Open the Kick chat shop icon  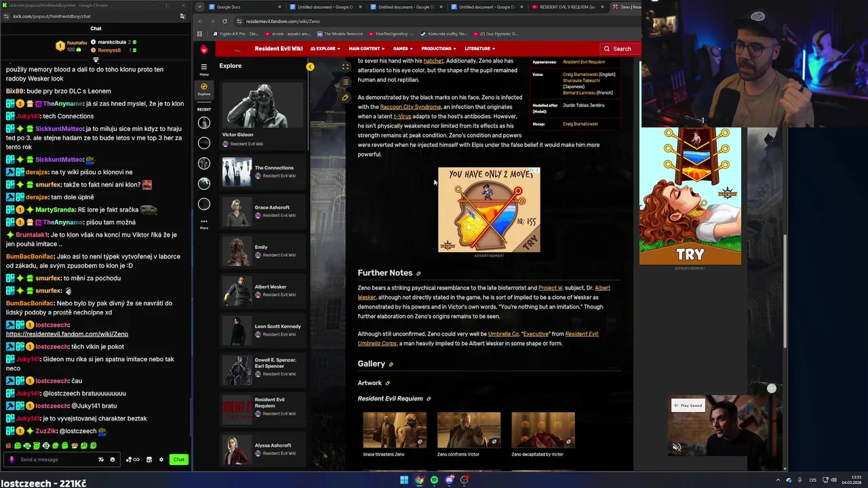[149, 460]
